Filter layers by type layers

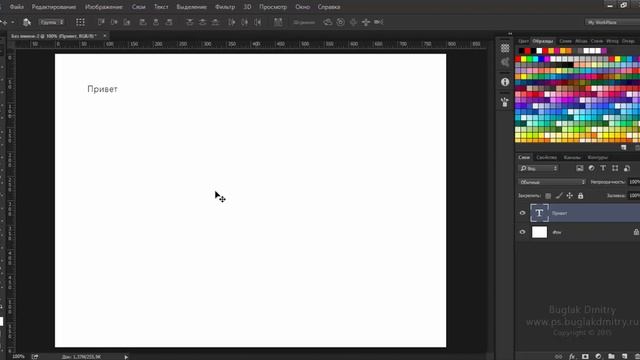pos(603,168)
